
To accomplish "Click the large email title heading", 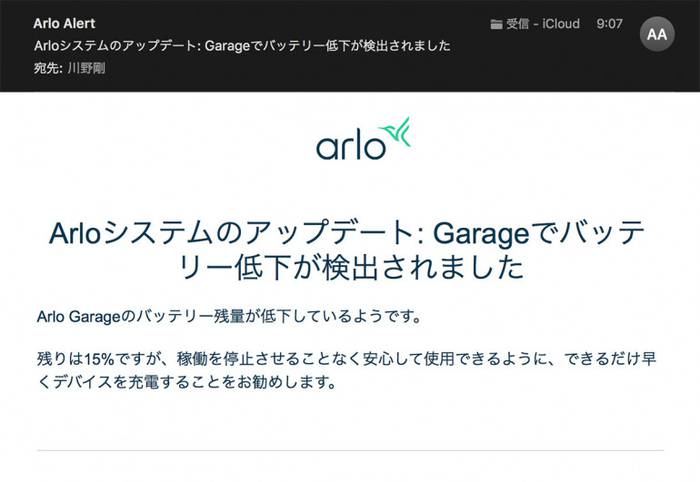I will tap(347, 250).
